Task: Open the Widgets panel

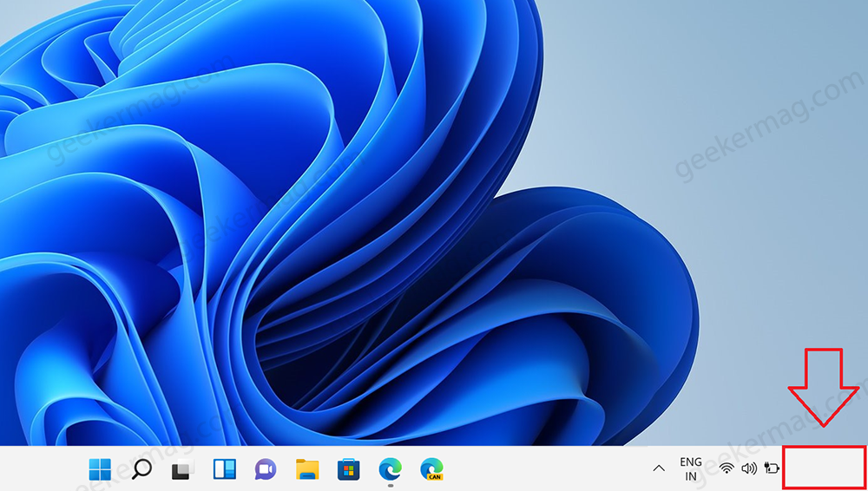Action: [x=224, y=469]
